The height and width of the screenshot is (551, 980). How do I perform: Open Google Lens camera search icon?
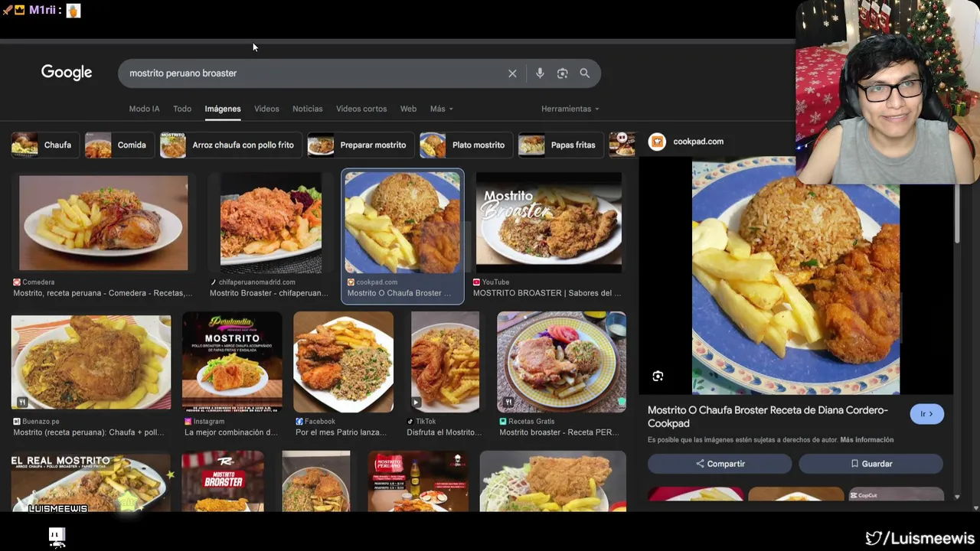coord(562,73)
